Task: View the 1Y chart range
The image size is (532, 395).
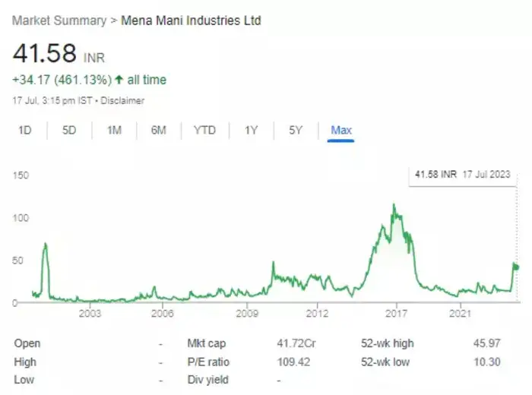Action: 251,131
